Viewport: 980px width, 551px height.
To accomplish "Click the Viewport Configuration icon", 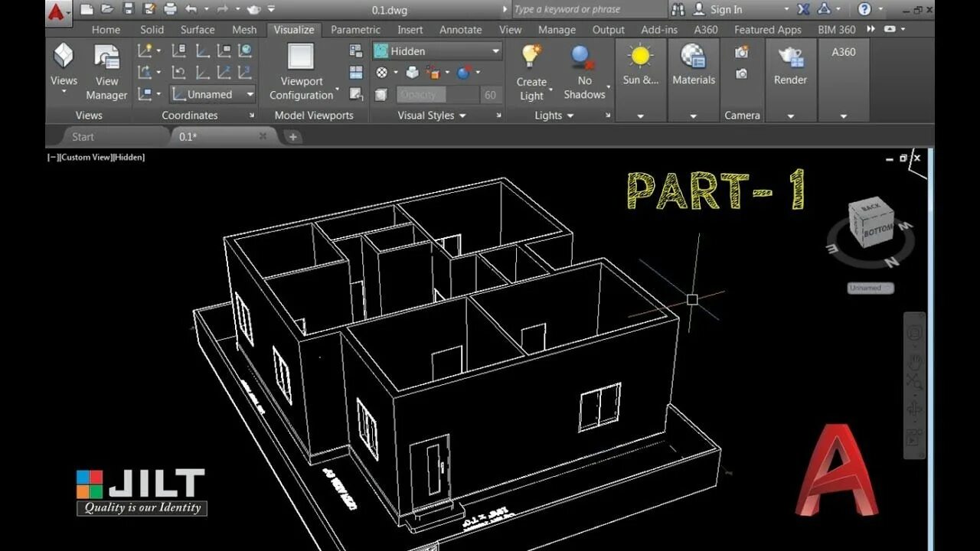I will [301, 57].
